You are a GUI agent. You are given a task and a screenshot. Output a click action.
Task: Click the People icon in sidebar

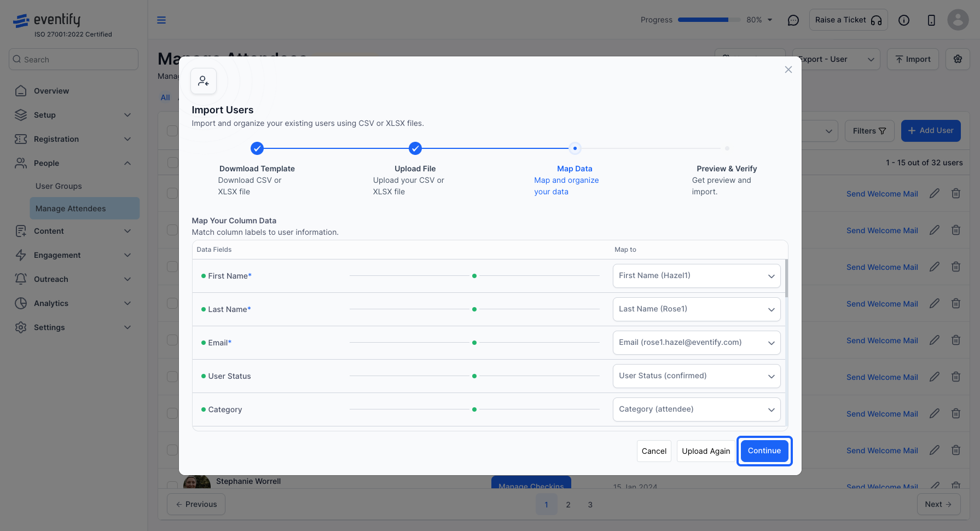(x=21, y=163)
